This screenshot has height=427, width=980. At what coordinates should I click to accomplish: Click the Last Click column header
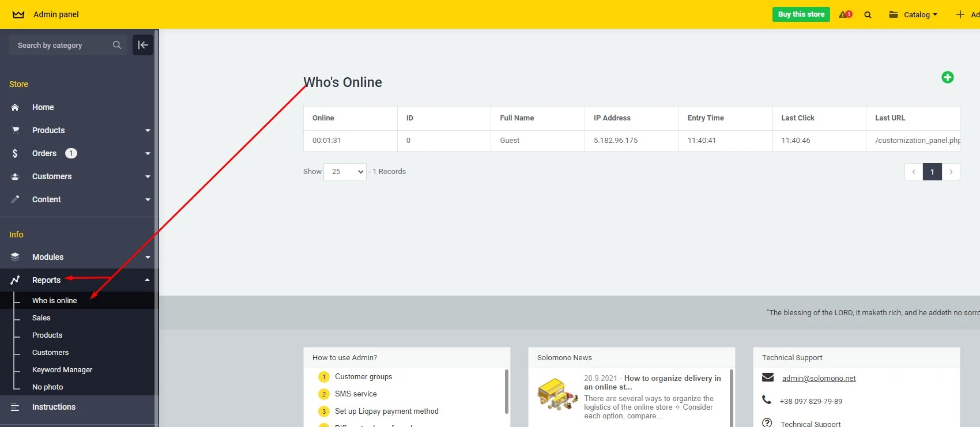click(x=798, y=118)
